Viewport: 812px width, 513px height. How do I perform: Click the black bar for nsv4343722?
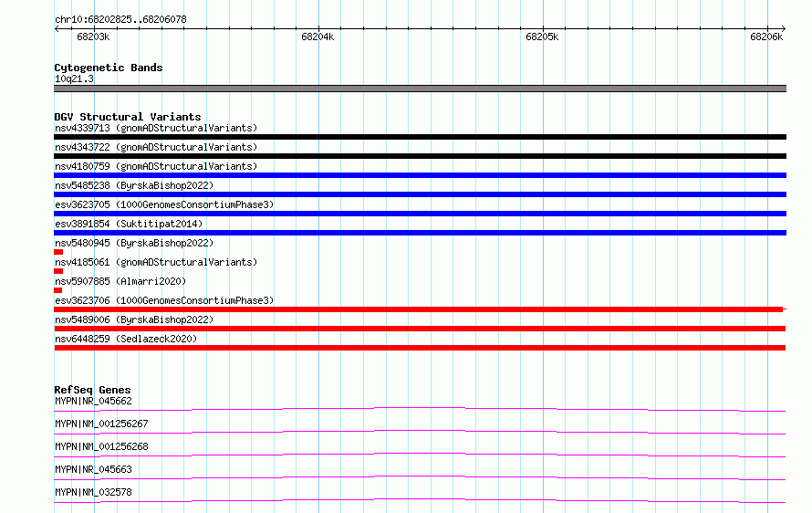(x=420, y=156)
